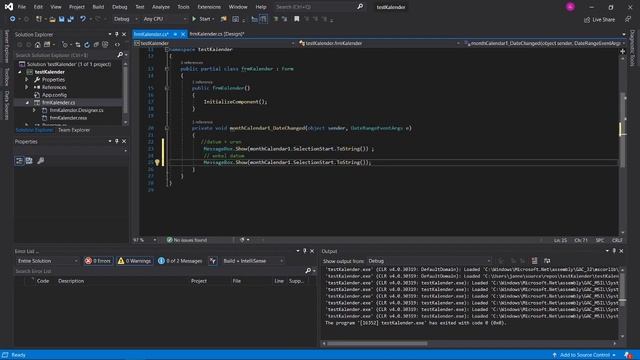Click the Toggle Word Wrap icon in Output
The width and height of the screenshot is (640, 360).
click(547, 261)
